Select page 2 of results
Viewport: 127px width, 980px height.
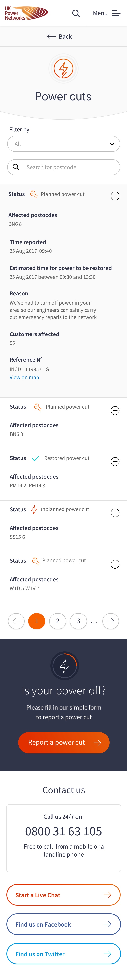click(58, 621)
